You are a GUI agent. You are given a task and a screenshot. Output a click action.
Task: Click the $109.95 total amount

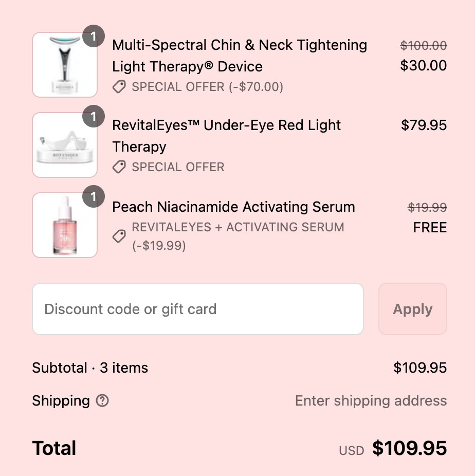point(409,448)
